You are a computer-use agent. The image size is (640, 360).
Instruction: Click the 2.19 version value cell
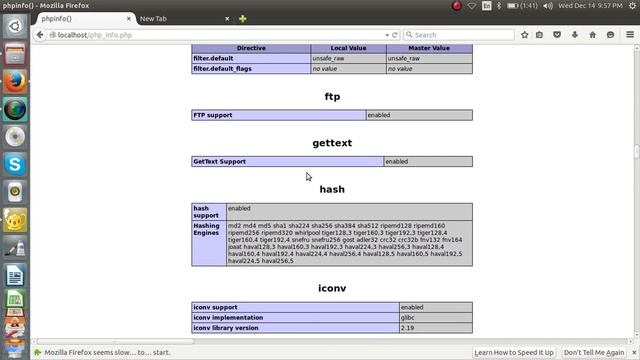436,328
